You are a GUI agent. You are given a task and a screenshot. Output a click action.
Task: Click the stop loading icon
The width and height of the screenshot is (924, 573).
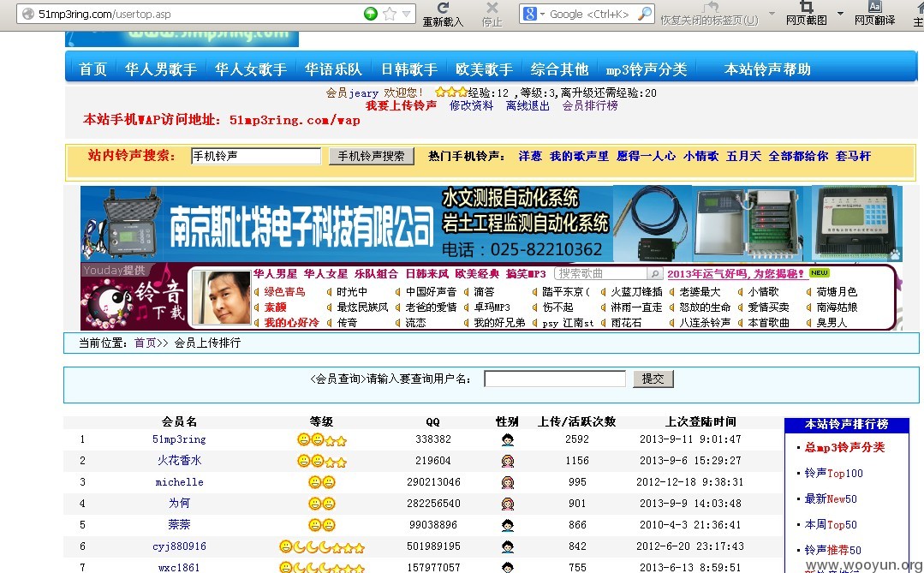click(492, 8)
